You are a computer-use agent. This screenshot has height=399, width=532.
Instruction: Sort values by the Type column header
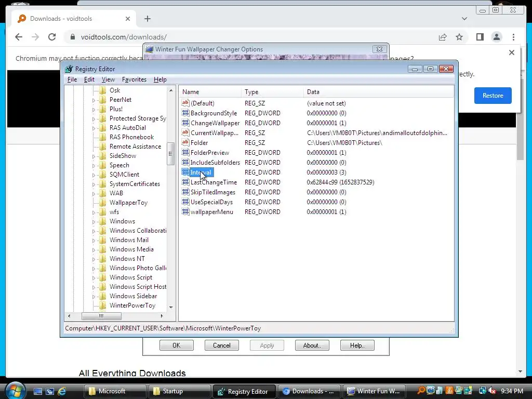tap(272, 92)
